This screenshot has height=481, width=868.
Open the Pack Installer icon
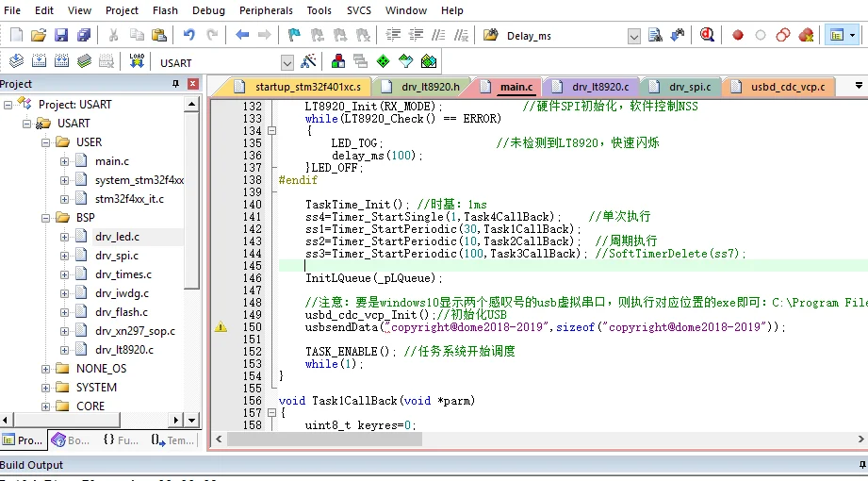point(429,61)
